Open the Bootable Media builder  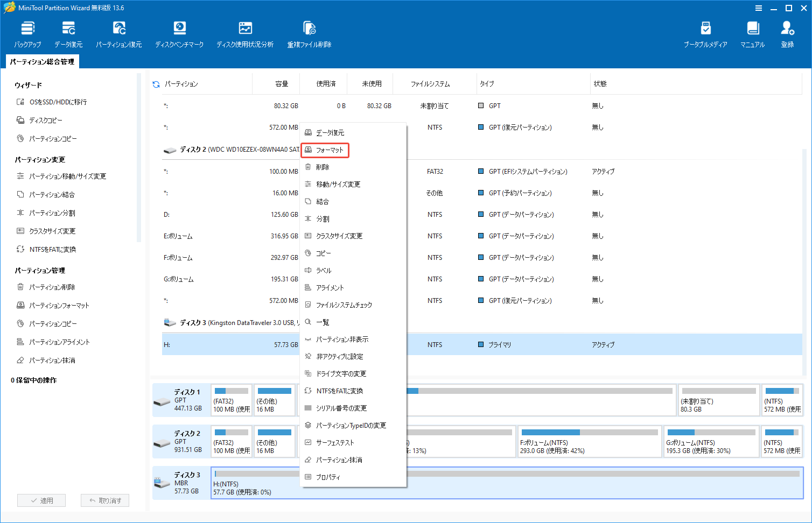click(x=706, y=32)
